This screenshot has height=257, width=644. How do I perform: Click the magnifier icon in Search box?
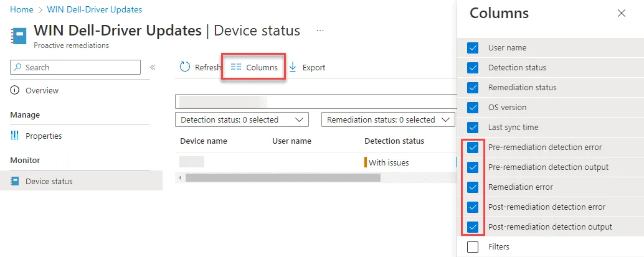[17, 67]
